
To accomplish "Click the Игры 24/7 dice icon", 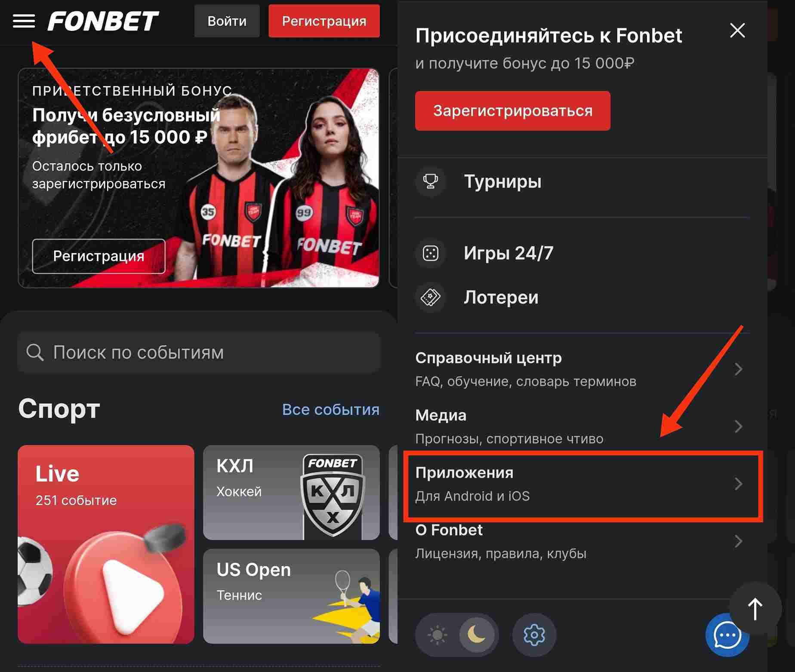I will pos(430,253).
